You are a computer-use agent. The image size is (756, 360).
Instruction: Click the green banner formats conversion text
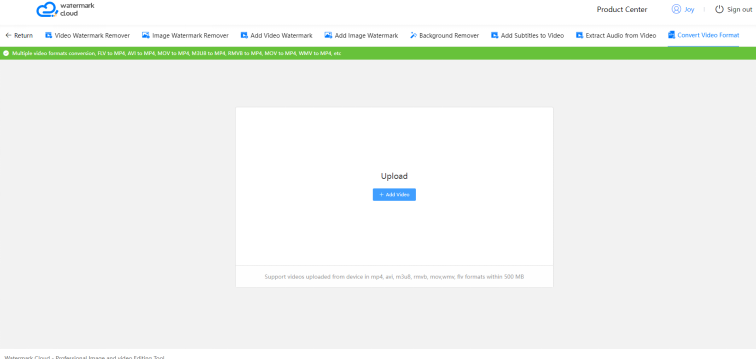[176, 53]
